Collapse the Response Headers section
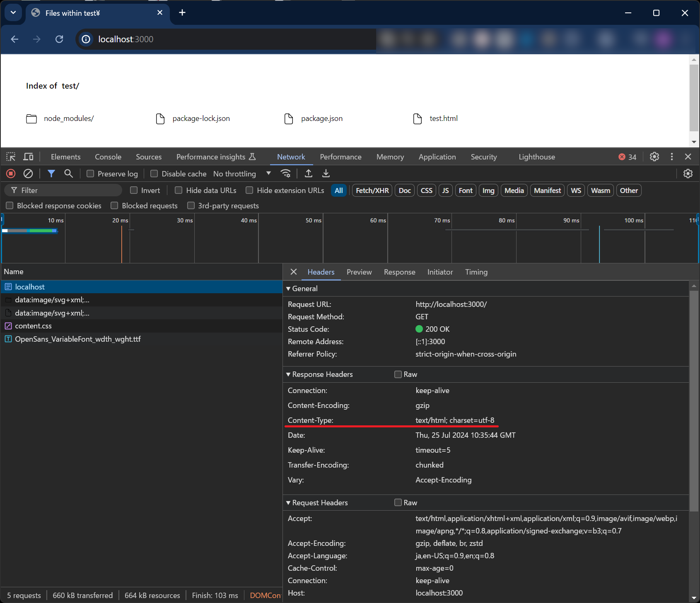700x603 pixels. pos(289,374)
